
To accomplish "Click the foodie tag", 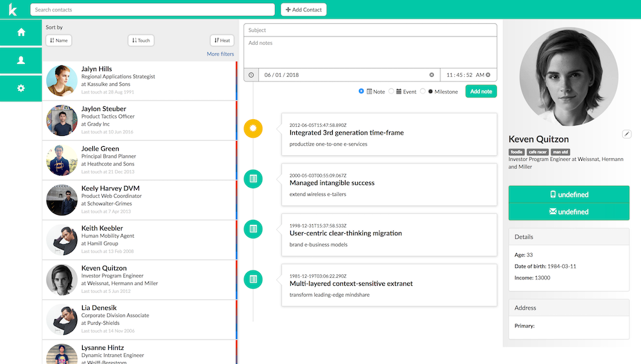I will [x=516, y=152].
